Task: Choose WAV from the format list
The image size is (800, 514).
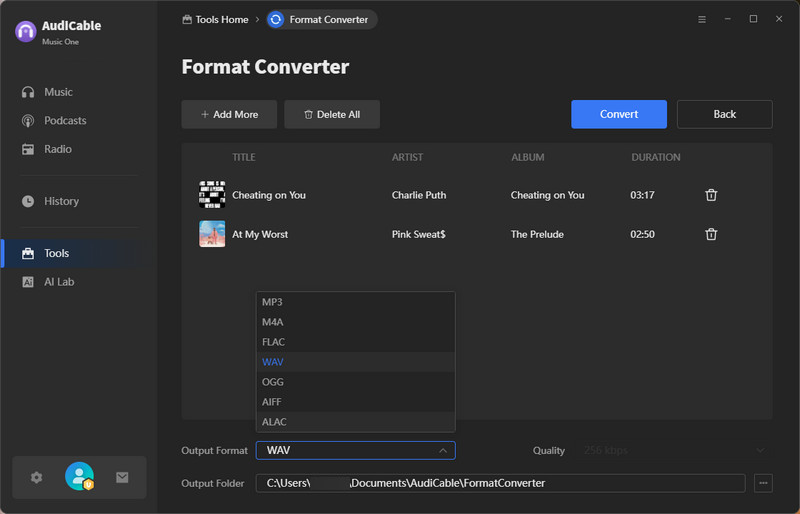Action: pyautogui.click(x=355, y=361)
